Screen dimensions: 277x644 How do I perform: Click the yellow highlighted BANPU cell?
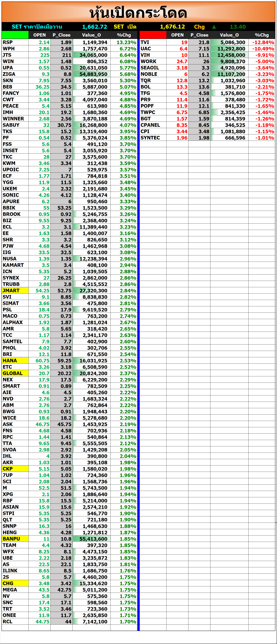(15, 539)
